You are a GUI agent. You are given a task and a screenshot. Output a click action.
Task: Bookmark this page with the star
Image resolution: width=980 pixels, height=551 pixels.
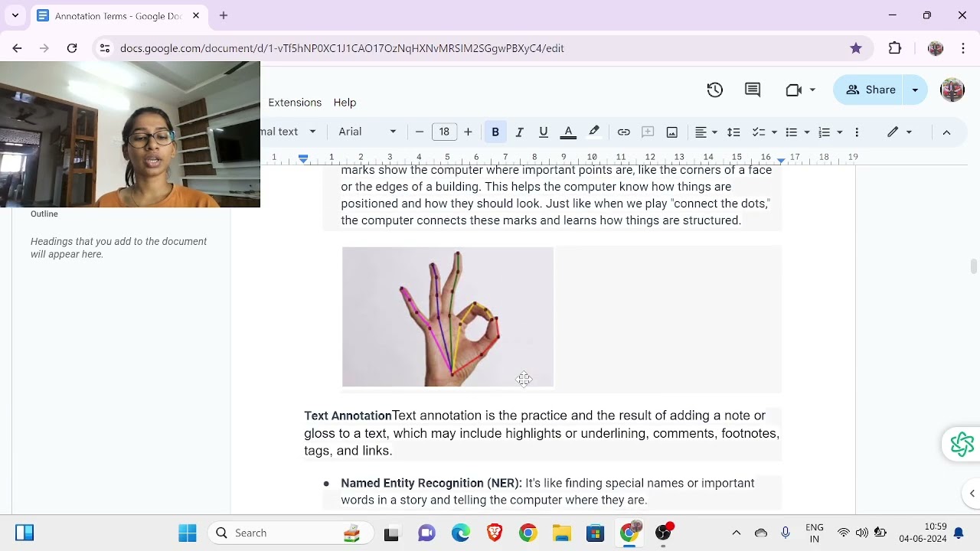pyautogui.click(x=856, y=48)
